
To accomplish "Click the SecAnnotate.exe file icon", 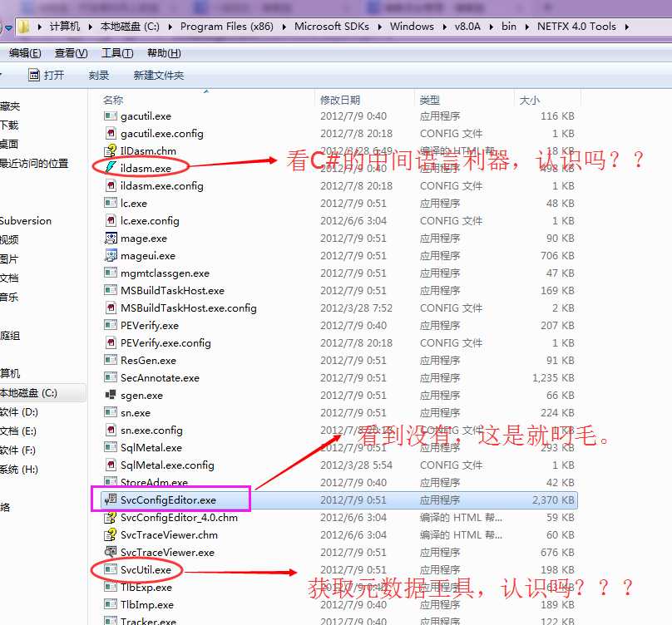I will 111,378.
